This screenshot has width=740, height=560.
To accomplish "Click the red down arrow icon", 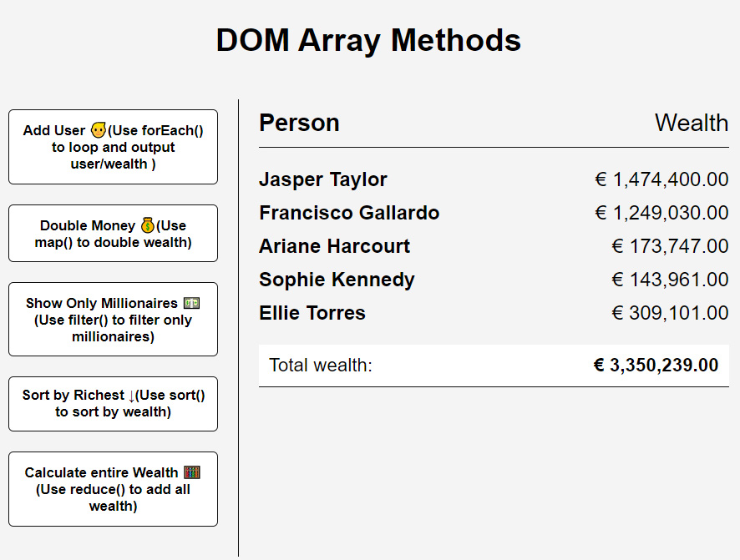I will 132,396.
